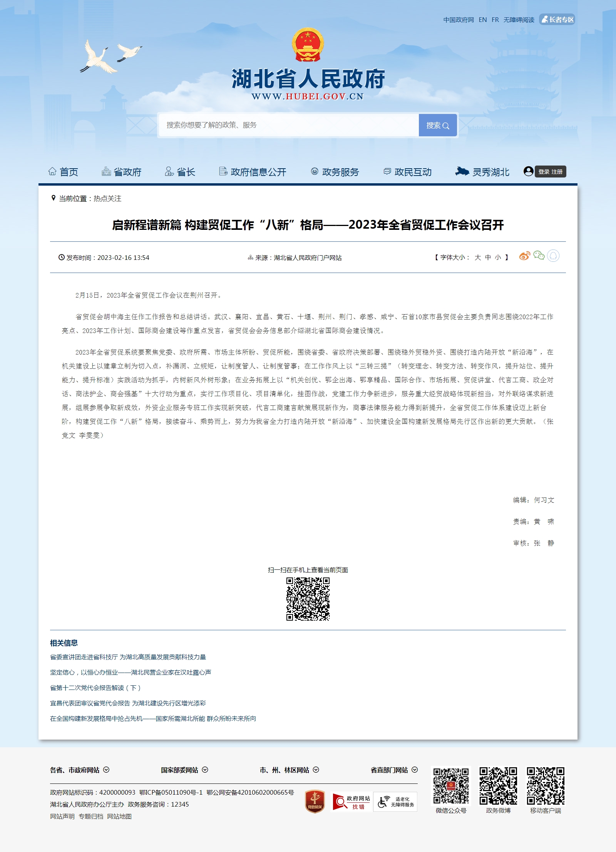Open related link 省第十二次党代会报告解读（下）
The width and height of the screenshot is (616, 852).
[95, 688]
